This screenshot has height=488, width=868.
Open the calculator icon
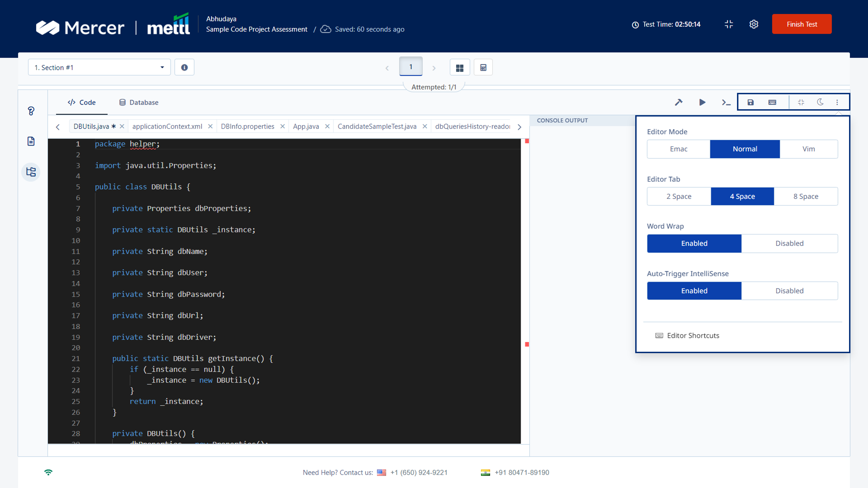(x=483, y=68)
